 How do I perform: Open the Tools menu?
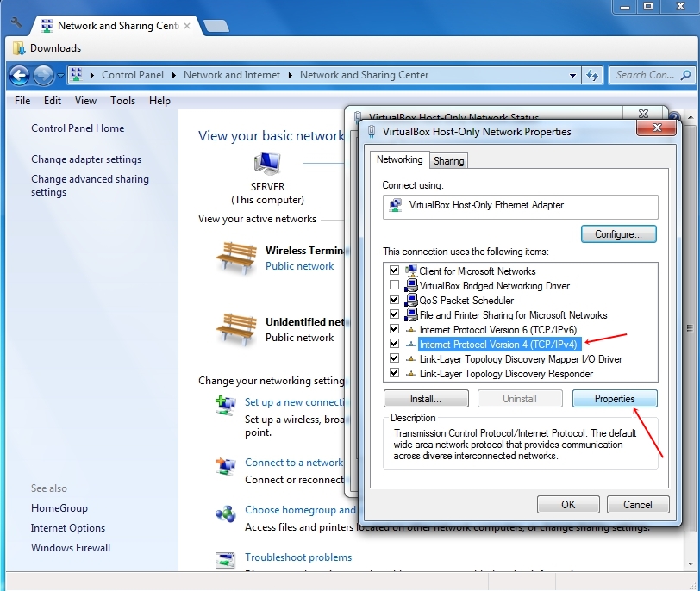pos(122,101)
